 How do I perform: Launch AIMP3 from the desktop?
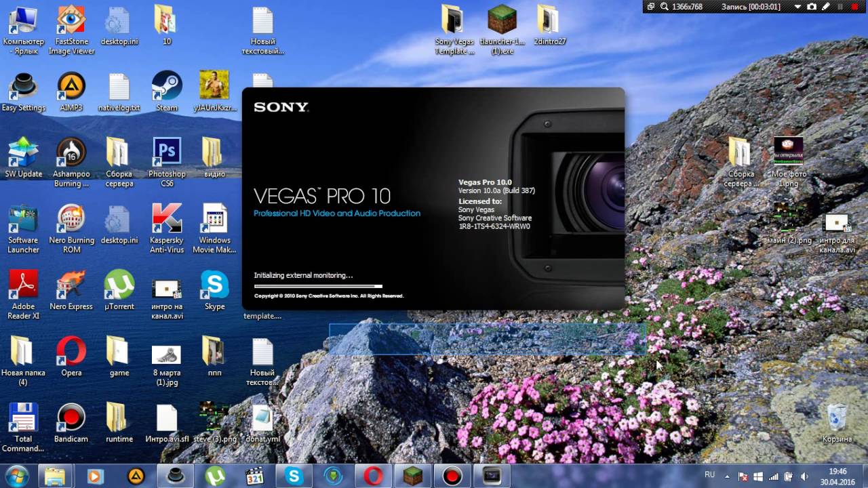pyautogui.click(x=71, y=91)
